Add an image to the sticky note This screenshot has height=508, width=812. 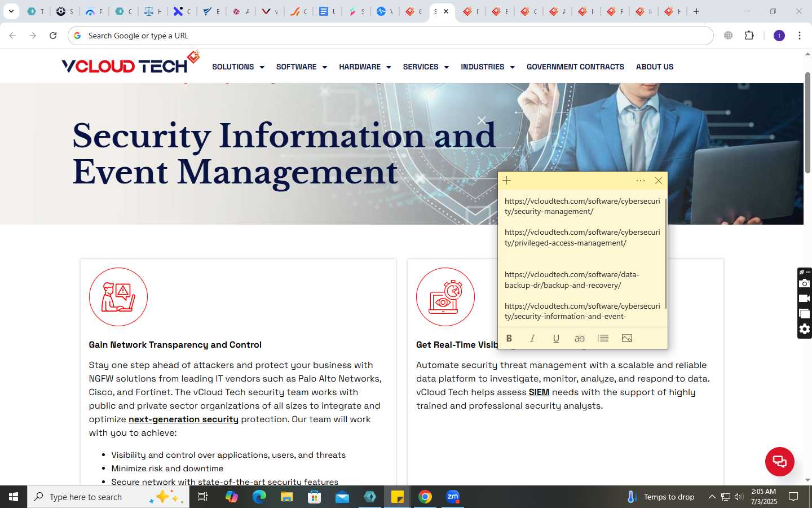(x=627, y=338)
